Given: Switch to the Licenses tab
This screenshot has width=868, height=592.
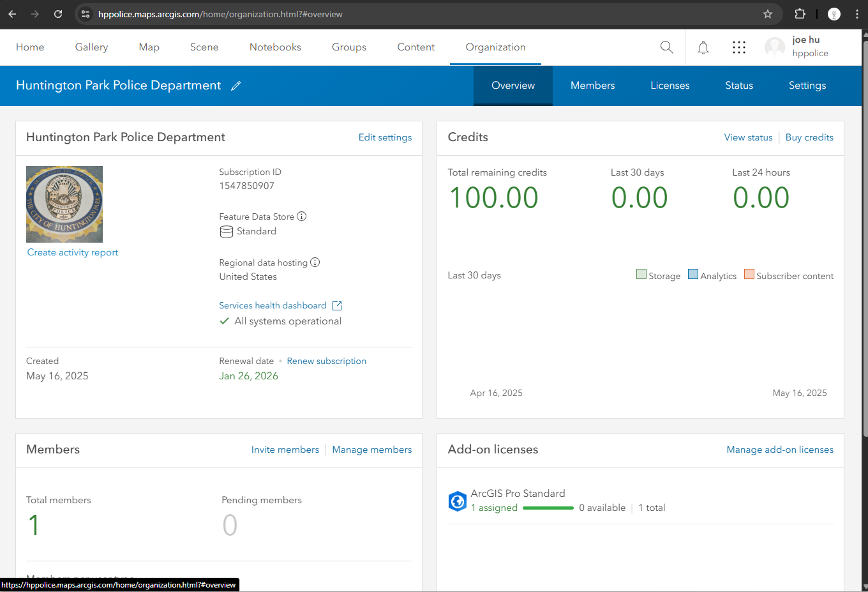Looking at the screenshot, I should 670,86.
